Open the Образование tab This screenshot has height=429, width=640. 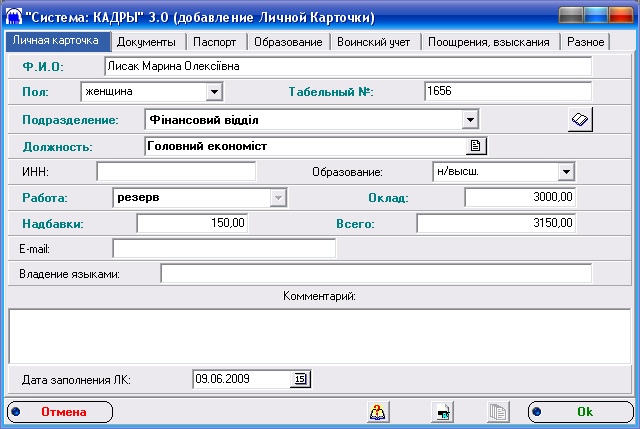pyautogui.click(x=288, y=42)
